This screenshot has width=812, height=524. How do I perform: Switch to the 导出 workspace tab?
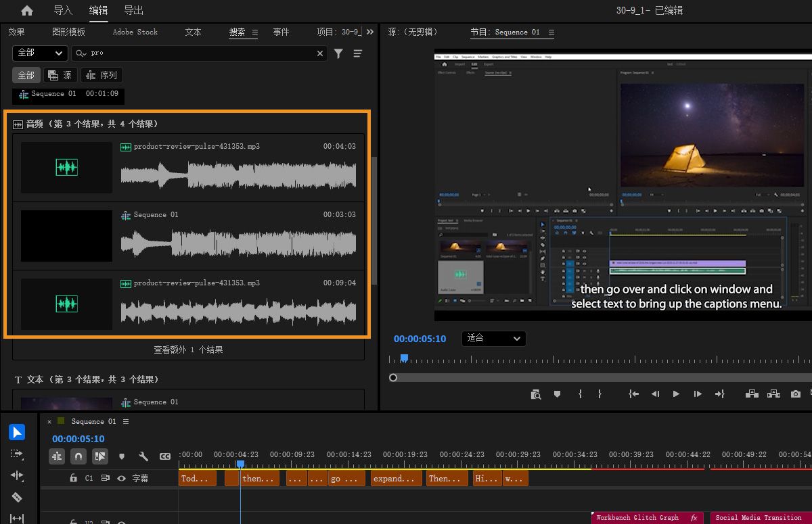tap(133, 11)
